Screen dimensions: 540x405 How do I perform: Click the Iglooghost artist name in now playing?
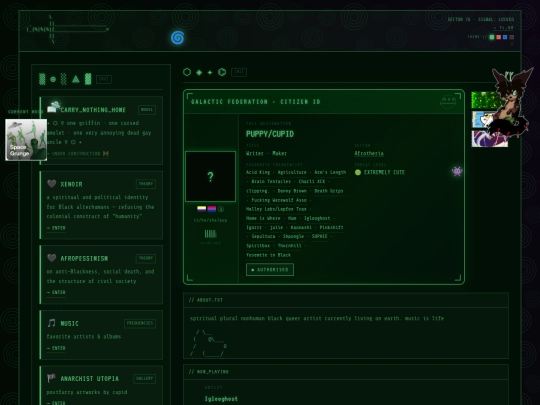point(221,399)
